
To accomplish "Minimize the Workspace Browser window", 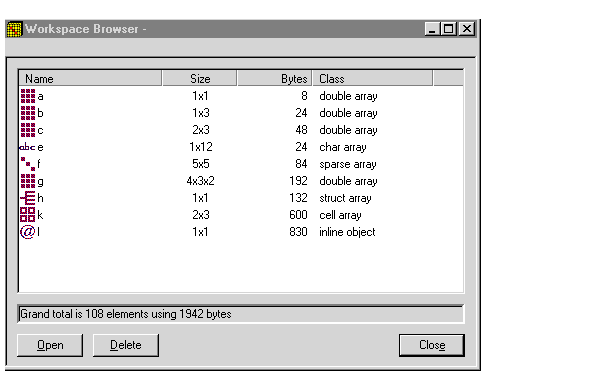I will (x=432, y=29).
